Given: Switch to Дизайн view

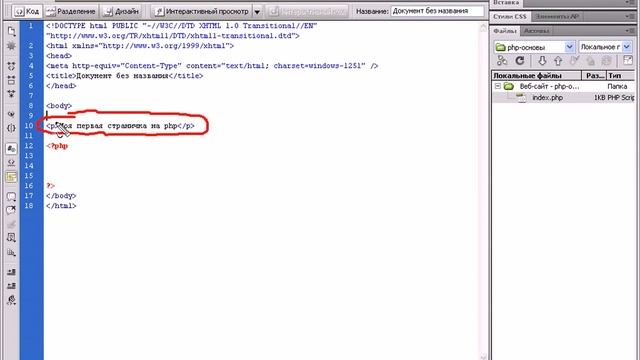Looking at the screenshot, I should tap(121, 11).
